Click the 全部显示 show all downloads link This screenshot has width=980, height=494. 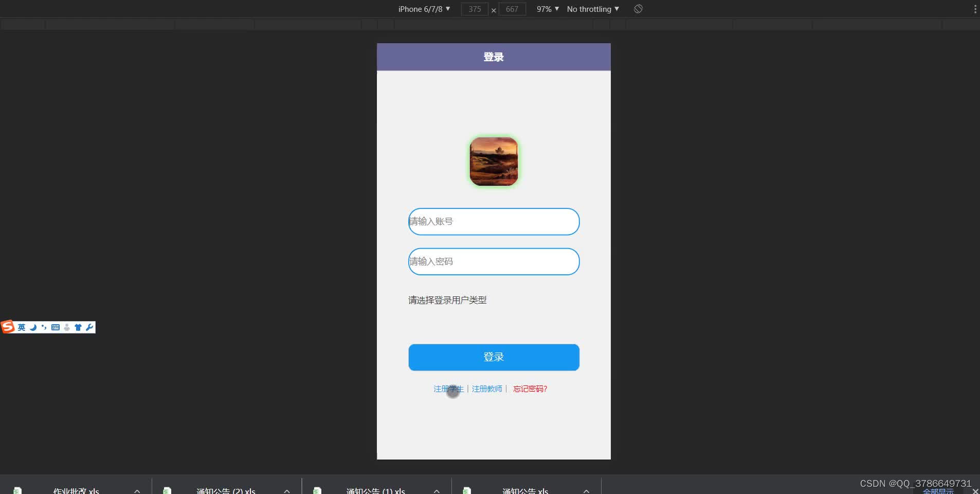click(x=938, y=491)
